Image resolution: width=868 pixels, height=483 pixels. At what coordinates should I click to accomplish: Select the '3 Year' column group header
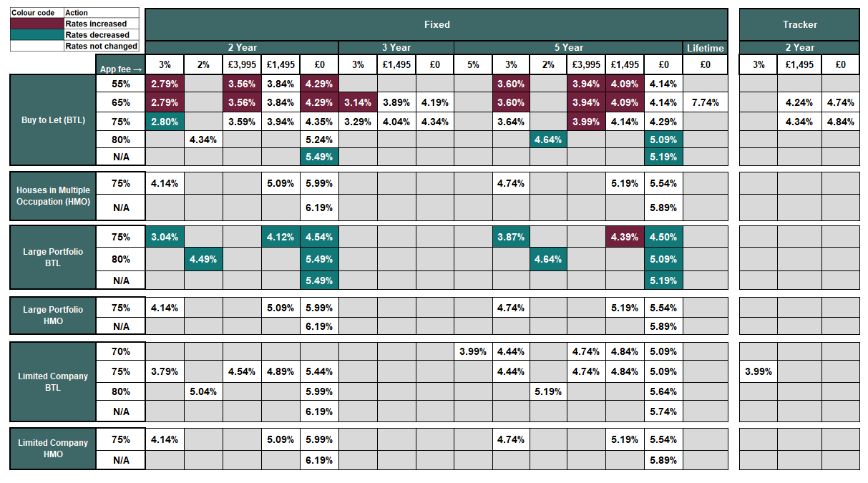396,47
